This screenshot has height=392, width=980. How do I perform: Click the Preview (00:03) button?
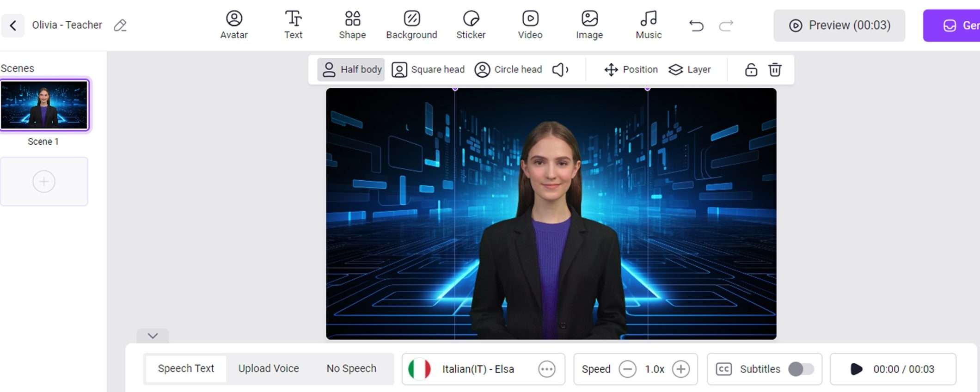839,25
